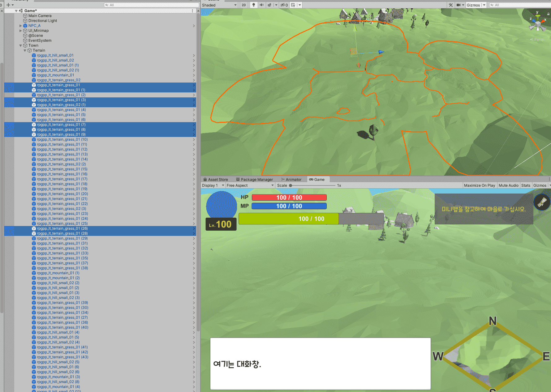Image resolution: width=551 pixels, height=392 pixels.
Task: Open the Free Aspect dropdown
Action: pos(250,185)
